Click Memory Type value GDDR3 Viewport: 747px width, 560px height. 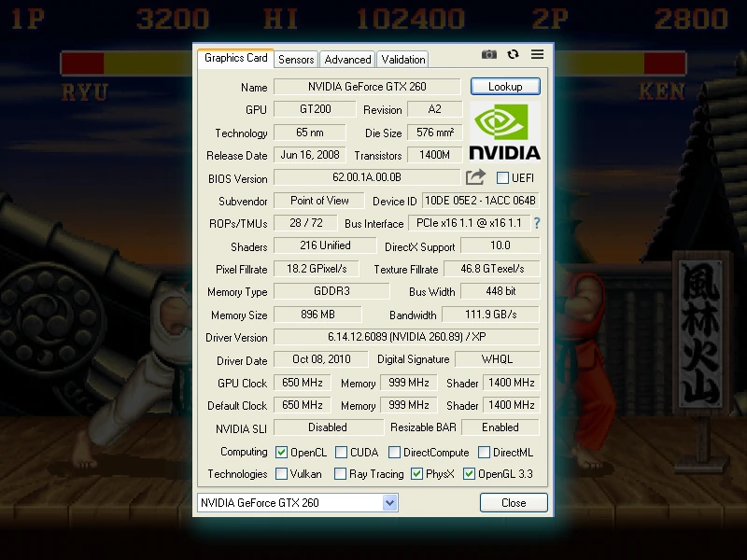[x=331, y=291]
